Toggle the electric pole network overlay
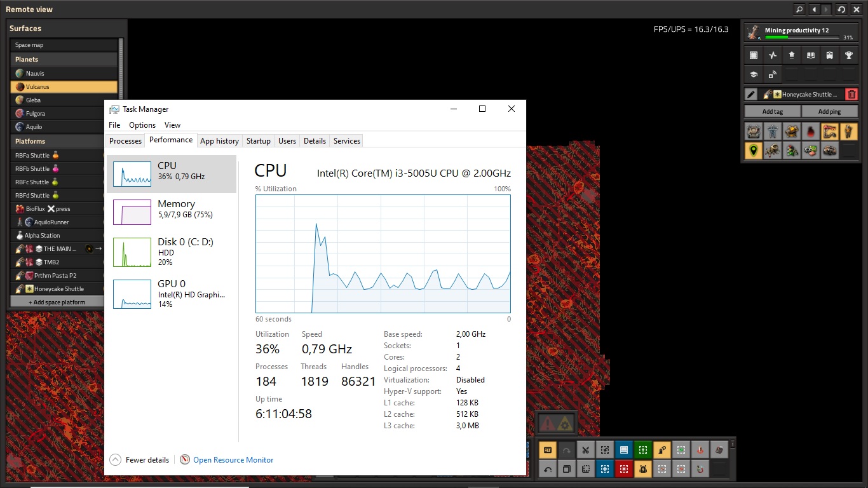 pyautogui.click(x=773, y=132)
